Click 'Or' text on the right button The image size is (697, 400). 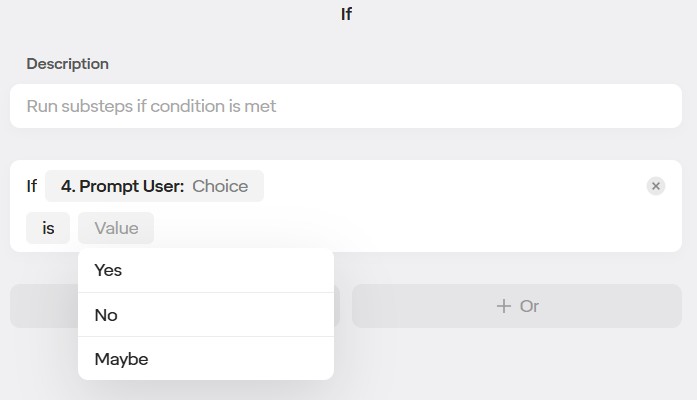point(530,306)
